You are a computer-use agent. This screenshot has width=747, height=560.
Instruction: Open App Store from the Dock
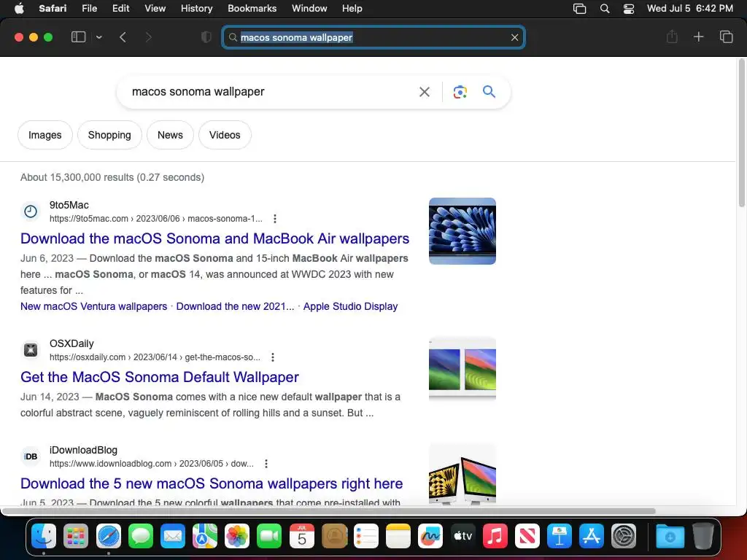591,536
